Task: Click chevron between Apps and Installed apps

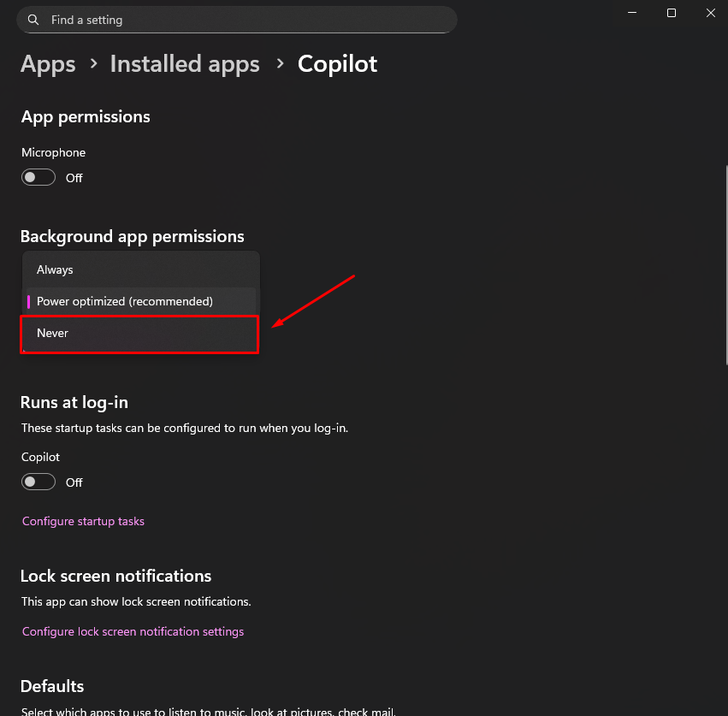Action: (92, 65)
